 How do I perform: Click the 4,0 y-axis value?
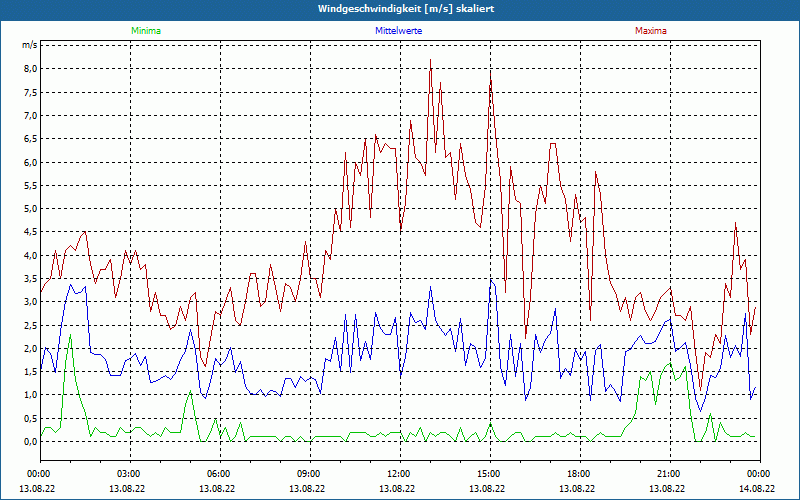point(31,255)
